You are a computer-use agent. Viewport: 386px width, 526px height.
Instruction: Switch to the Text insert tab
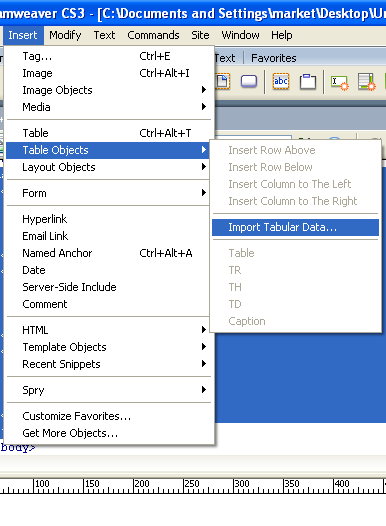tap(225, 58)
